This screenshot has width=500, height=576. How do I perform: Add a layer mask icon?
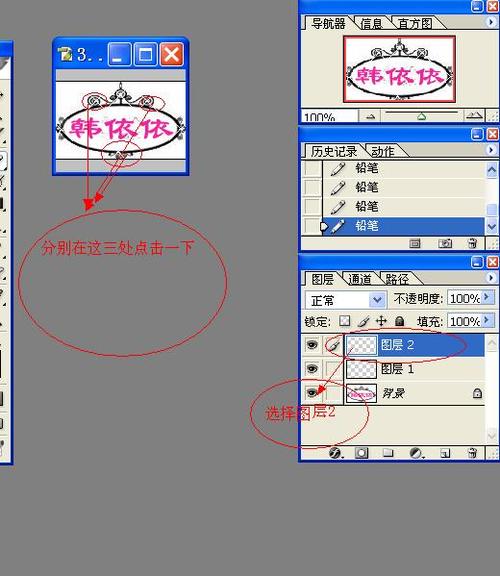pyautogui.click(x=361, y=453)
